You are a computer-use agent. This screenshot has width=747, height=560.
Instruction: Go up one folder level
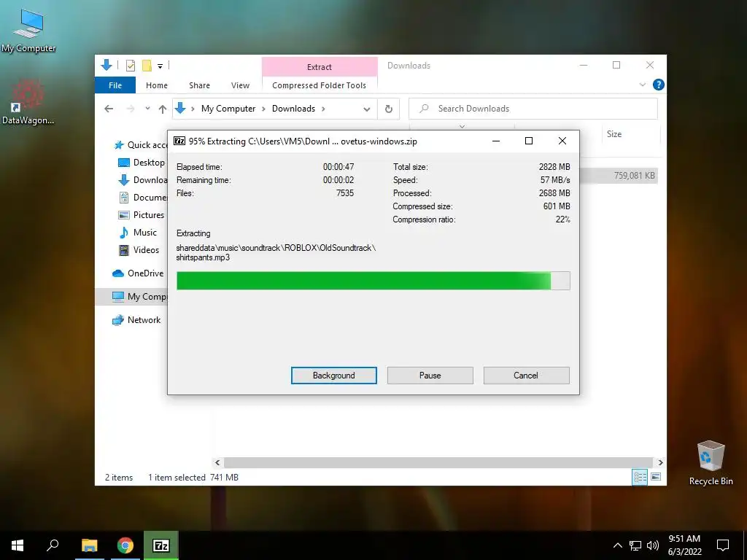click(x=163, y=109)
